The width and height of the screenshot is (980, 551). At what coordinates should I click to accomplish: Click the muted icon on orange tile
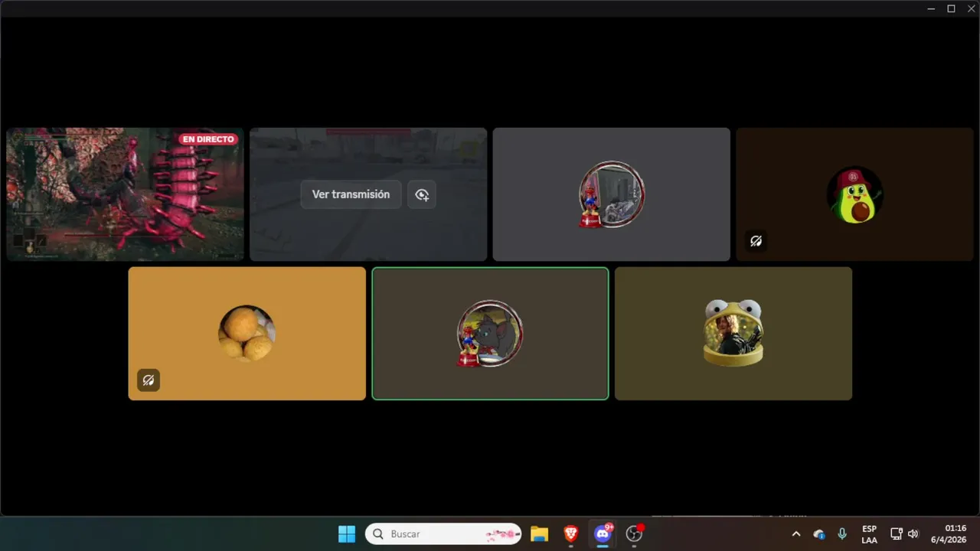coord(149,380)
